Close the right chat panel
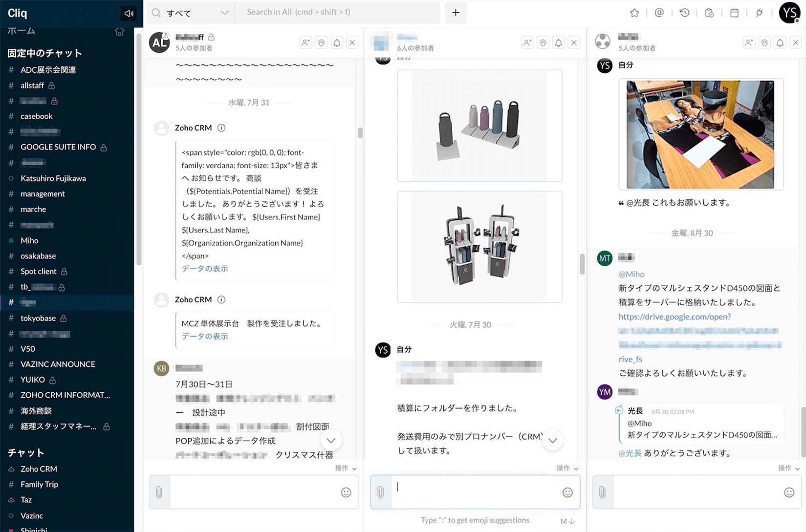 [x=796, y=43]
